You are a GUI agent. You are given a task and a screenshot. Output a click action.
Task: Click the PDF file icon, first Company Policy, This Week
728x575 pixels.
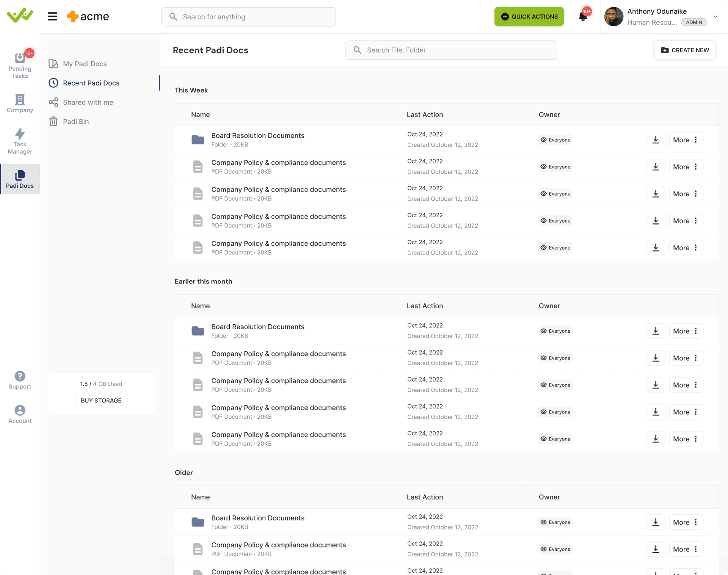[198, 167]
